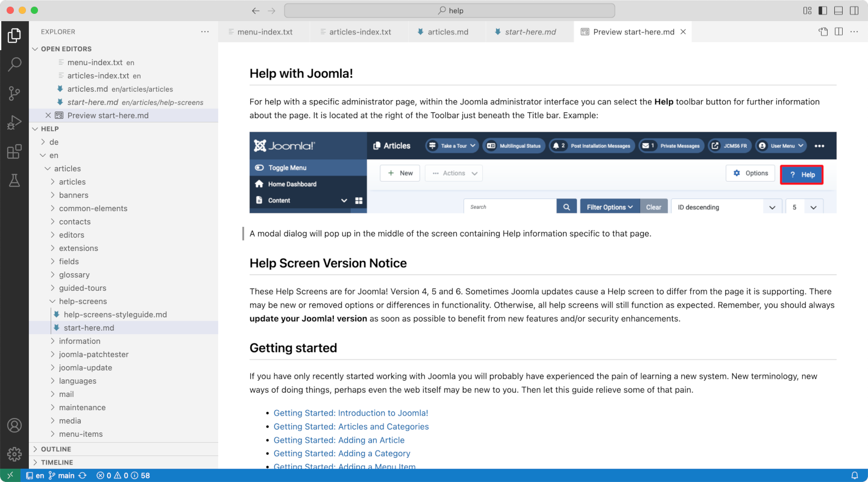
Task: Open the Accounts menu icon
Action: 14,425
